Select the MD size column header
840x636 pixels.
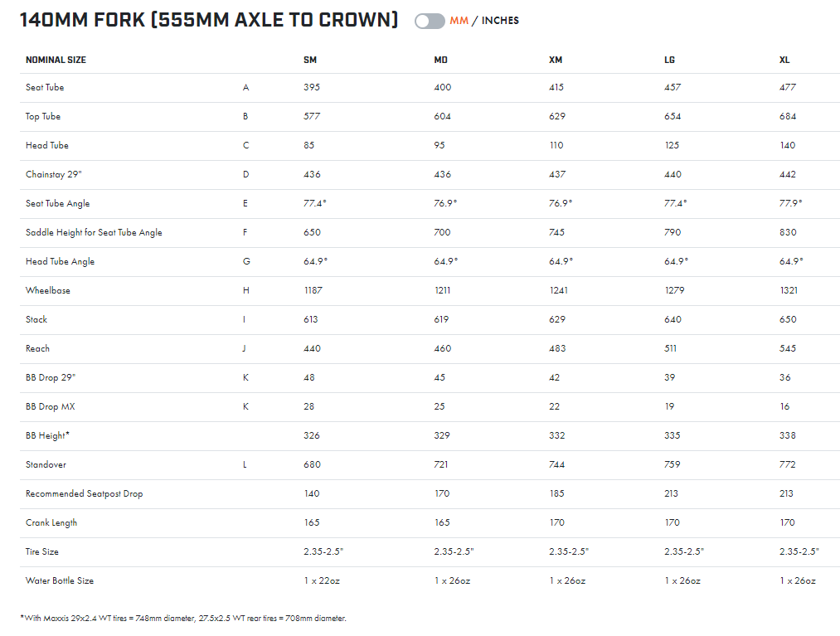pos(441,60)
